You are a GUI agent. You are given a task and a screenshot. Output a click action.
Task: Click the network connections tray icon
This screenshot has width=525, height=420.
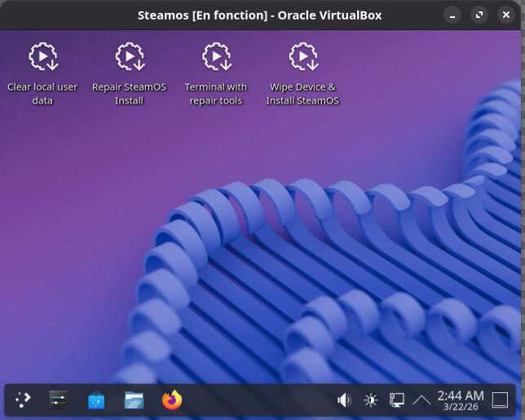[x=396, y=400]
